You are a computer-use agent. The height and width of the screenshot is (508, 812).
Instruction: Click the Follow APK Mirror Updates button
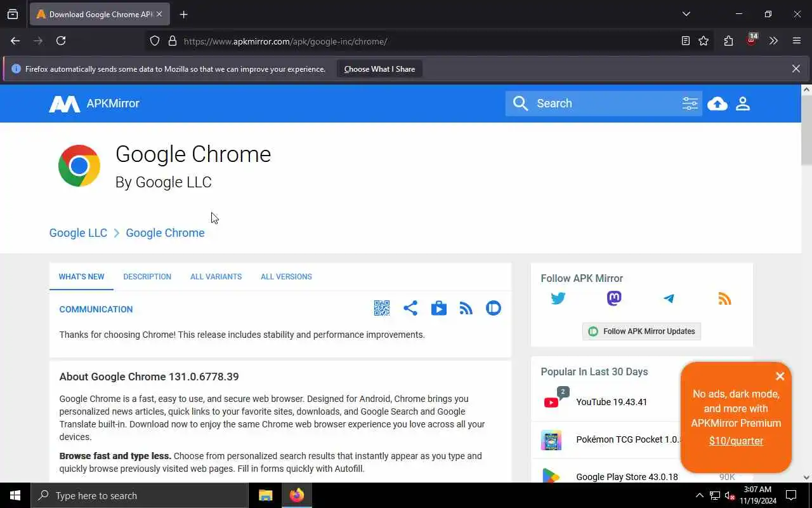tap(641, 331)
